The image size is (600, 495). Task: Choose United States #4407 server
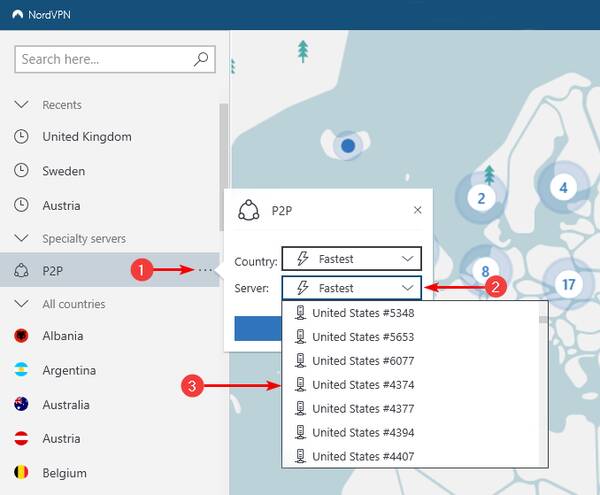410,456
